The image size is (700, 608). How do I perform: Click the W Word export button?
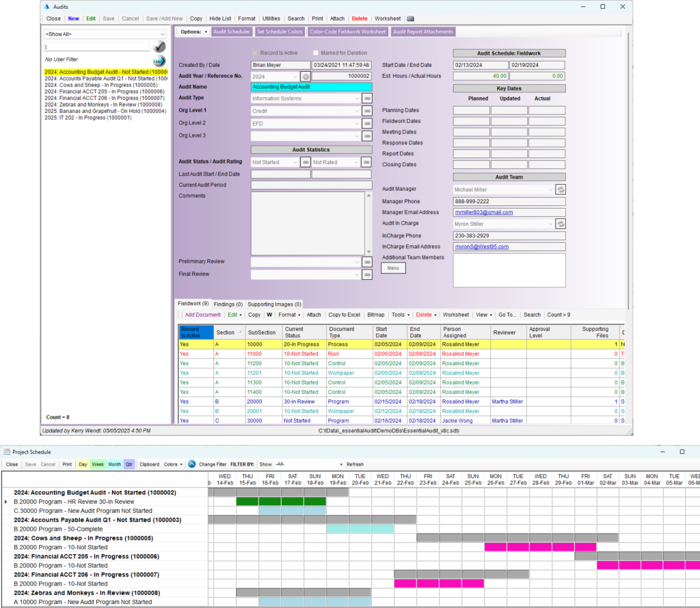click(269, 315)
